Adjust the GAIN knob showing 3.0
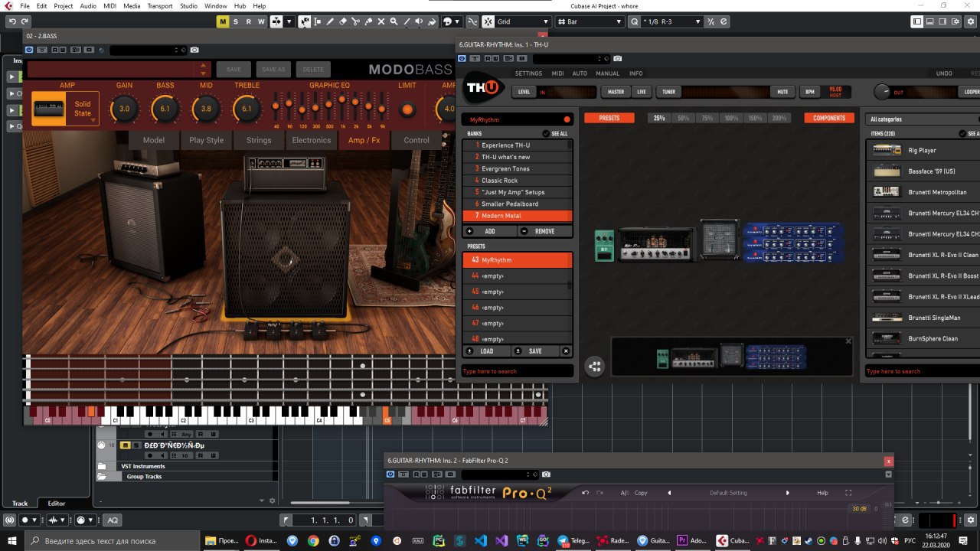 [x=124, y=109]
